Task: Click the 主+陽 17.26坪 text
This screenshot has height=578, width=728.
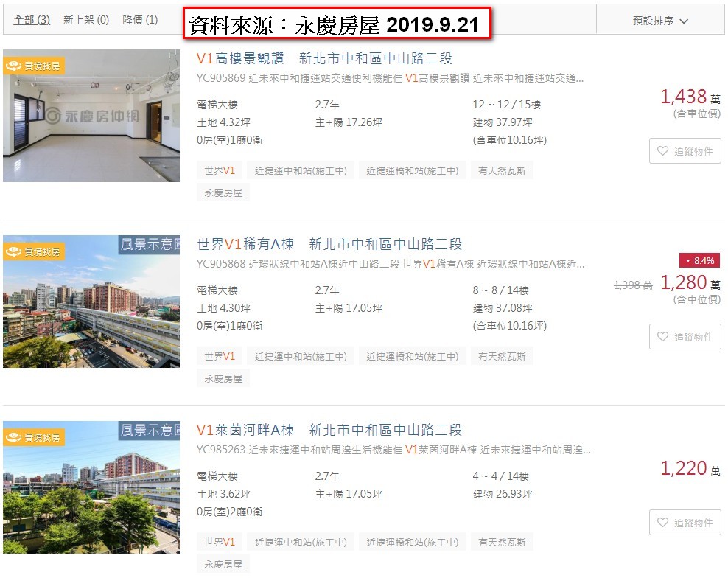Action: click(x=349, y=122)
